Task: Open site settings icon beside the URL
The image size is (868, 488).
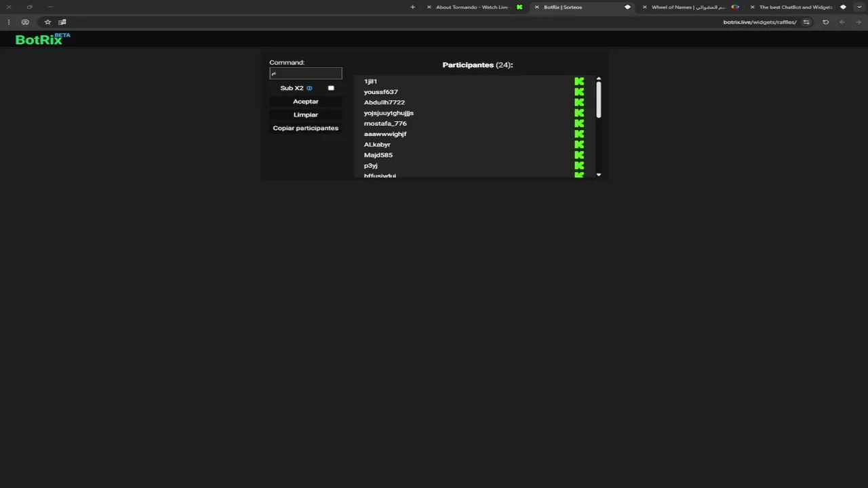Action: click(806, 22)
